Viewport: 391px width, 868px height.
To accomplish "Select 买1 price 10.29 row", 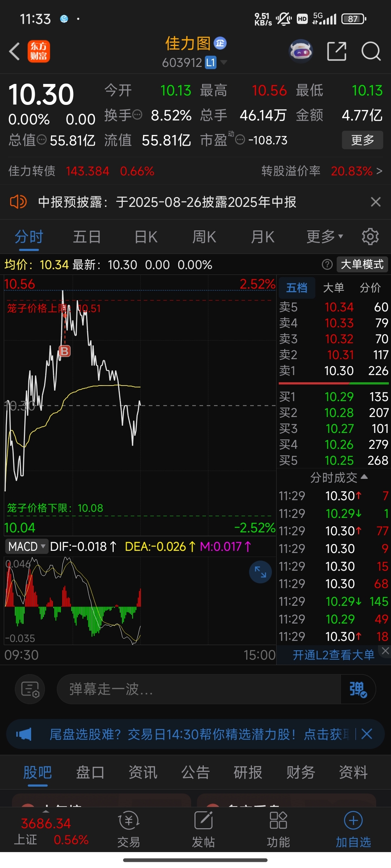I will click(333, 397).
